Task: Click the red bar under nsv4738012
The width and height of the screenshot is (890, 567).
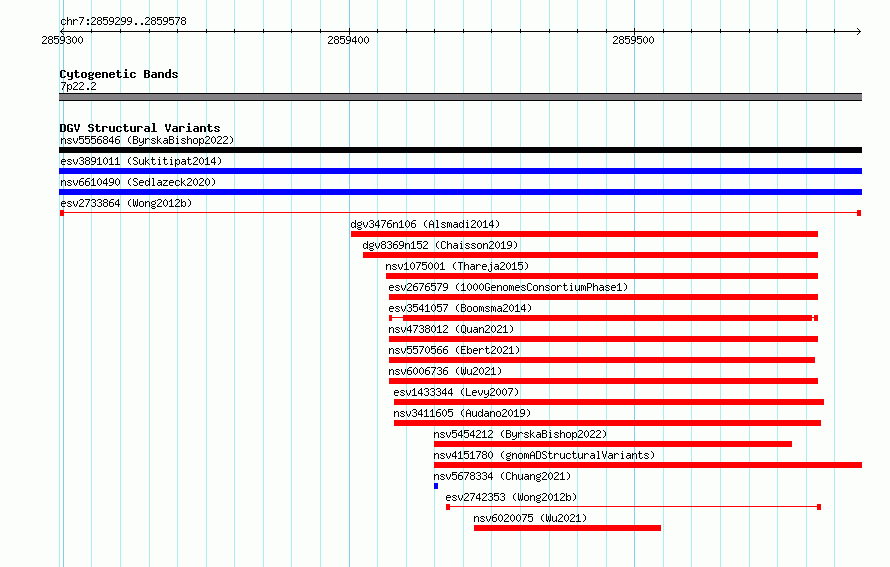Action: tap(603, 339)
